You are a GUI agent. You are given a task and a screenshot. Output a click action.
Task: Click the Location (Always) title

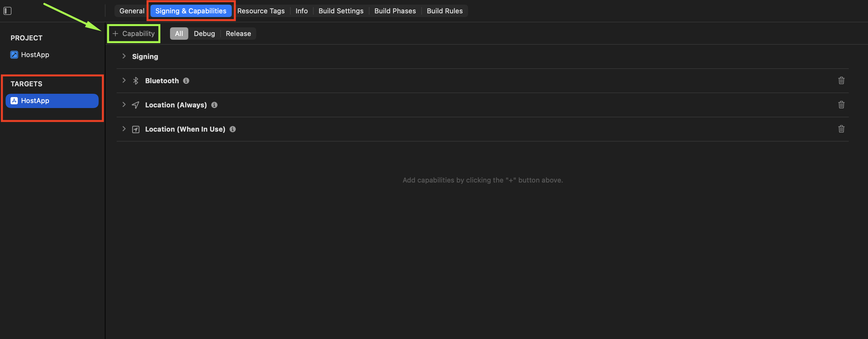pos(176,105)
